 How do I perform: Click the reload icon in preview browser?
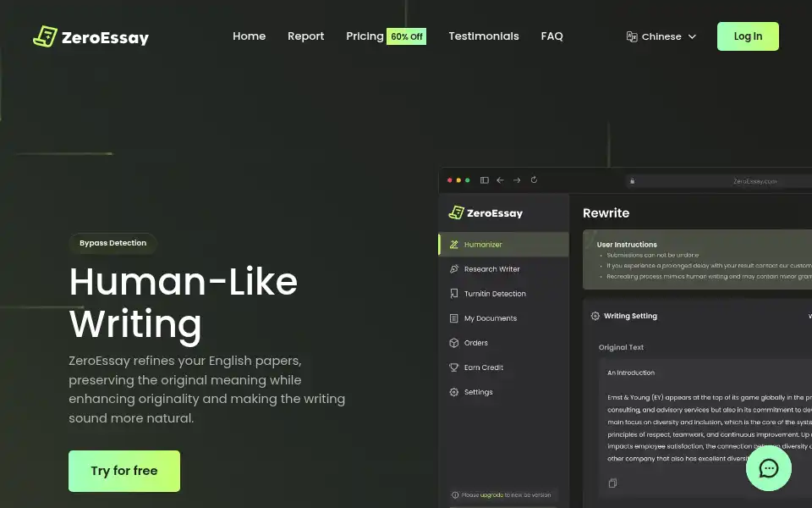[534, 179]
